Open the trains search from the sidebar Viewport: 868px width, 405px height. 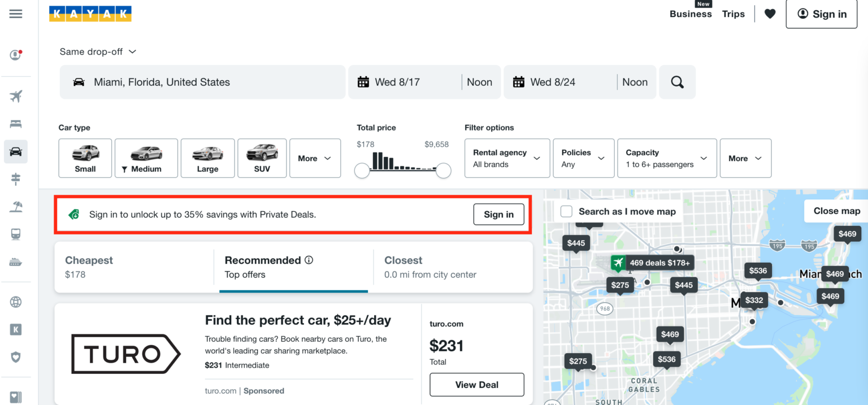pos(15,234)
